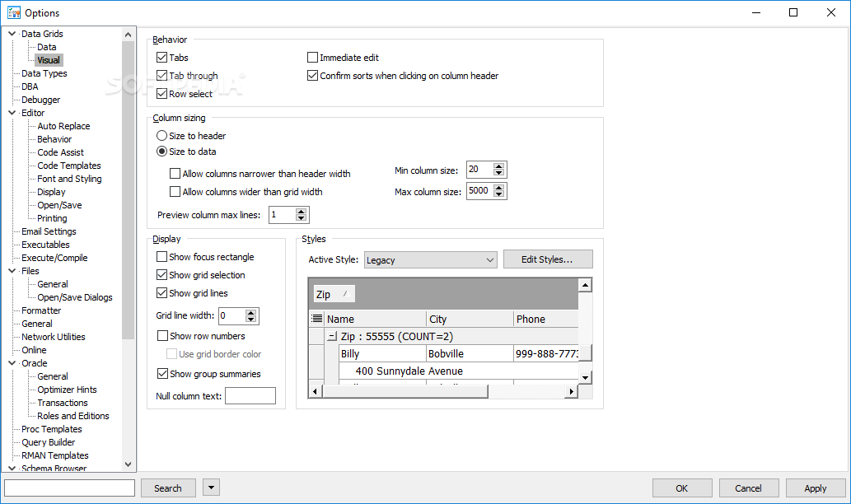Viewport: 851px width, 504px height.
Task: Uncheck the Row select checkbox
Action: [161, 94]
